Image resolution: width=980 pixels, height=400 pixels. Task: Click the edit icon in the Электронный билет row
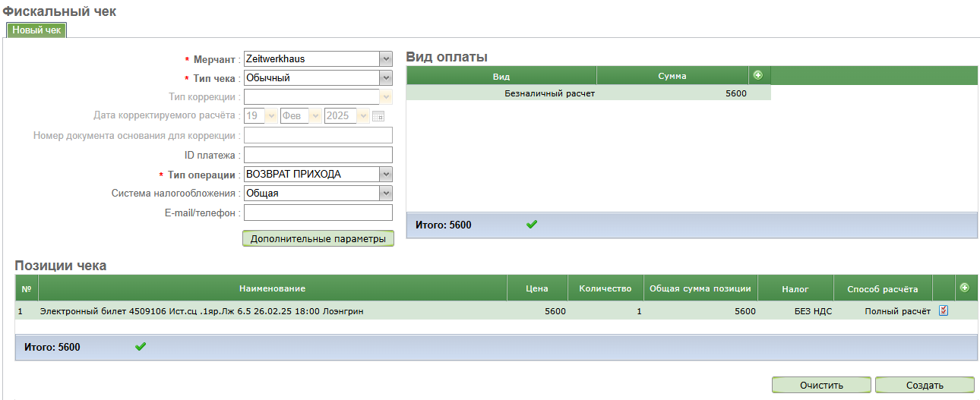(x=944, y=310)
